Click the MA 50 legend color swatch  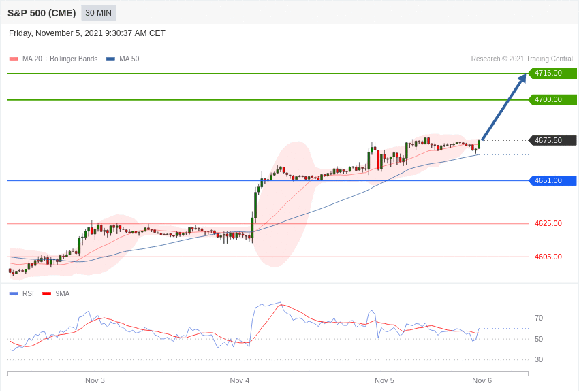click(110, 59)
